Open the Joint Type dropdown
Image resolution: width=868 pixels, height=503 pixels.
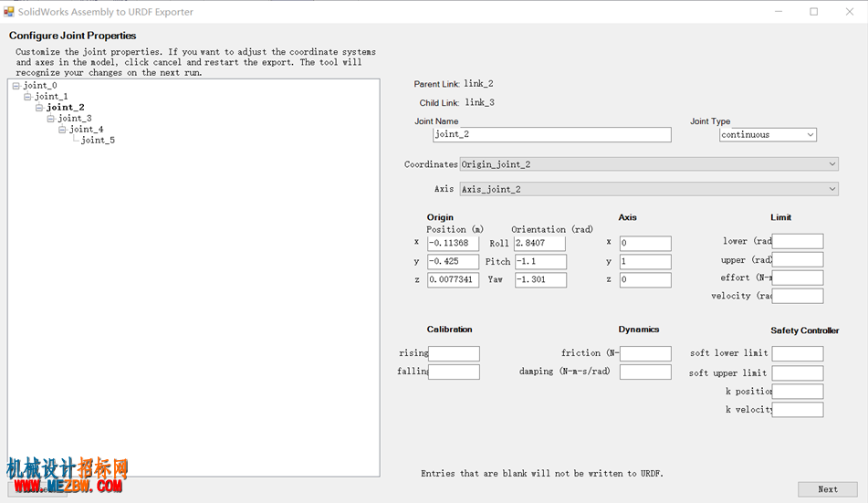(768, 134)
